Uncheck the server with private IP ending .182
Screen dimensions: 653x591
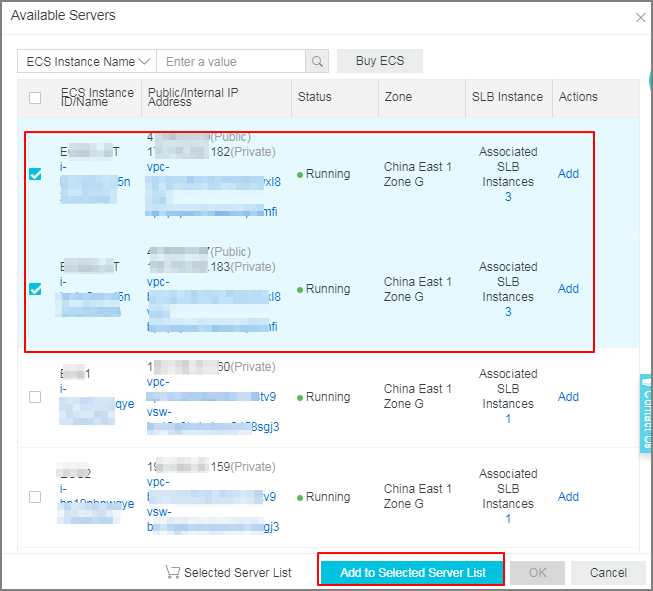35,174
